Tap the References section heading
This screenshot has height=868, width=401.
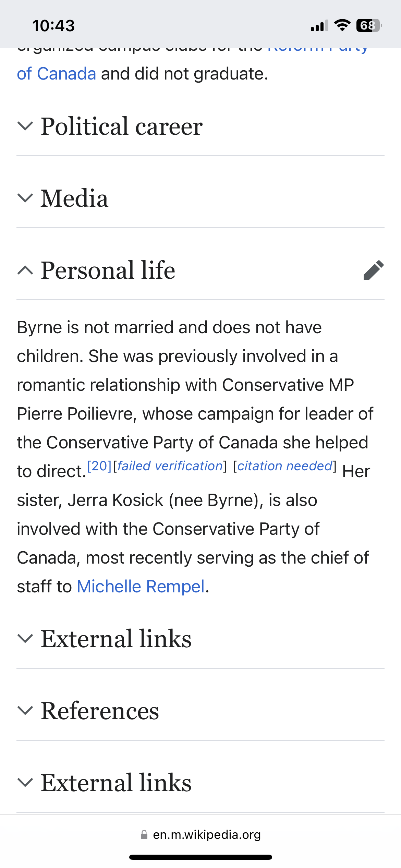(100, 710)
